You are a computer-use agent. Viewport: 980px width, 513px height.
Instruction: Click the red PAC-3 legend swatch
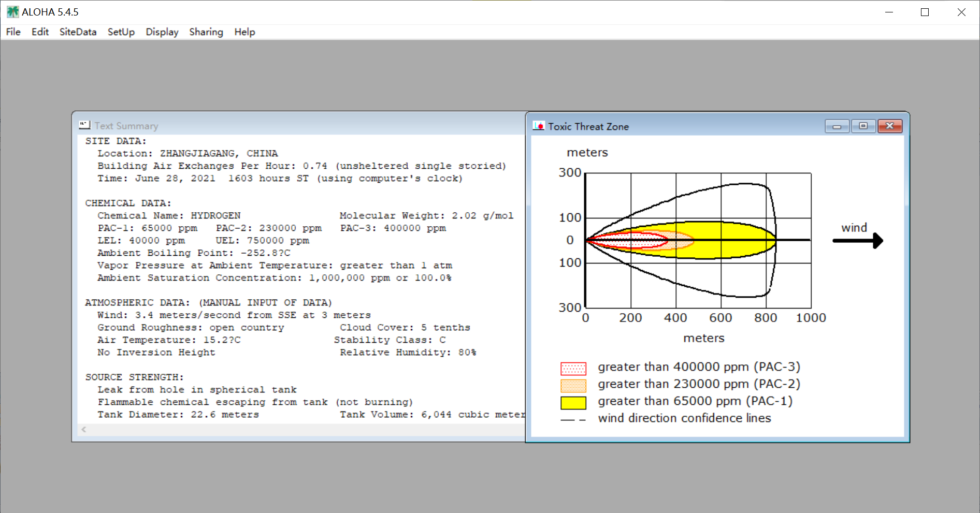point(573,369)
